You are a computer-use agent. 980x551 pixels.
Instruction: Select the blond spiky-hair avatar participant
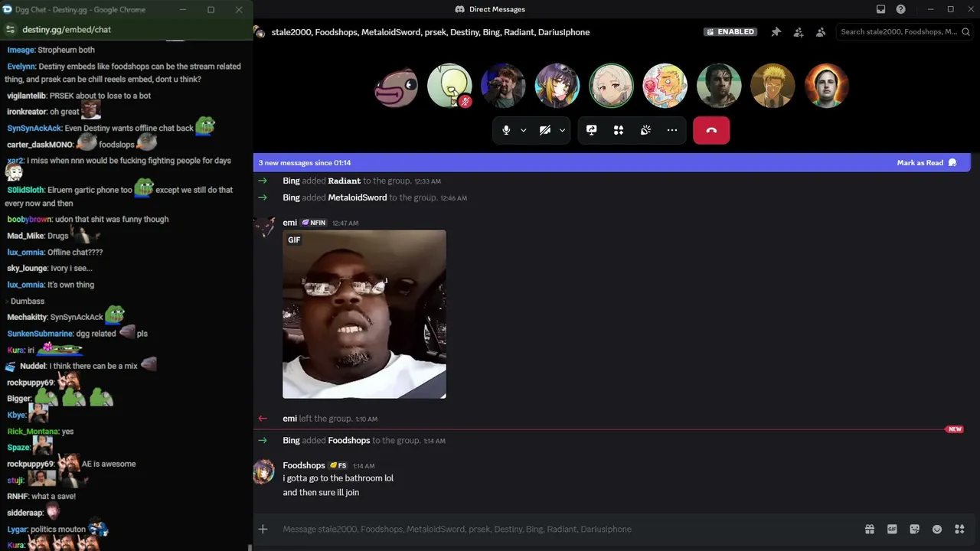(x=773, y=86)
